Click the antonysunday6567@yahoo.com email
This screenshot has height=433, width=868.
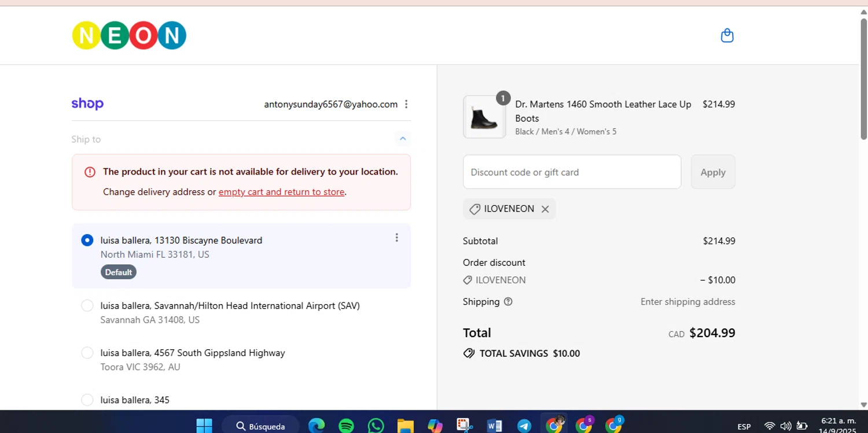click(x=331, y=104)
